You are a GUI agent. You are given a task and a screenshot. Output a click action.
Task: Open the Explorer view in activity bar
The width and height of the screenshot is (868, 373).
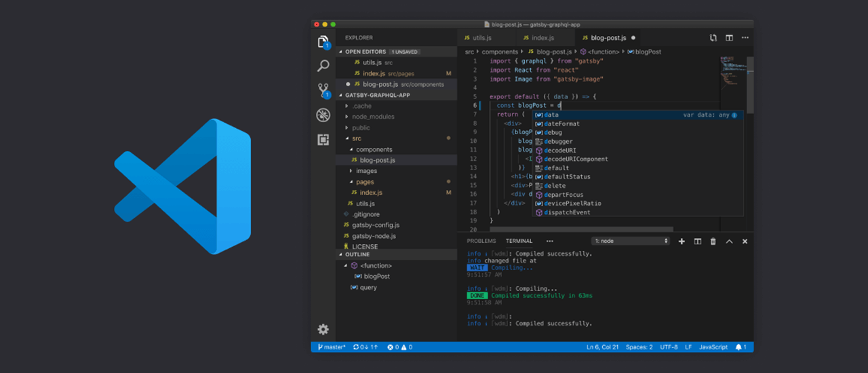323,42
